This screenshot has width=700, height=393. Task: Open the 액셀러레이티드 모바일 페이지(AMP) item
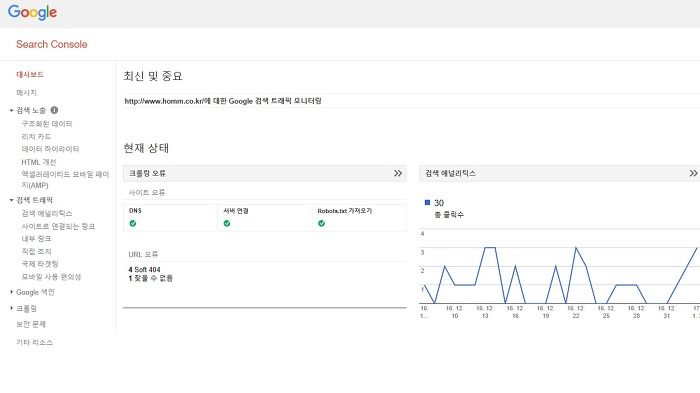pyautogui.click(x=65, y=180)
